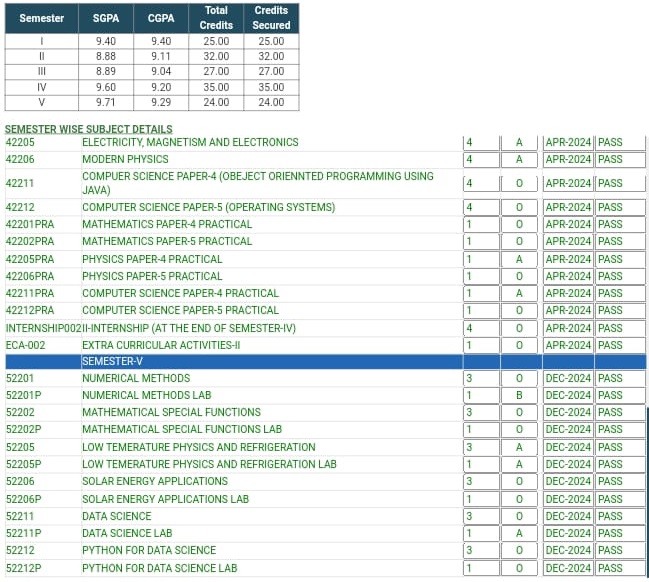This screenshot has height=582, width=649.
Task: Select COMPUTER SCIENCE PAPER-4 PRACTICAL subject
Action: [x=180, y=293]
